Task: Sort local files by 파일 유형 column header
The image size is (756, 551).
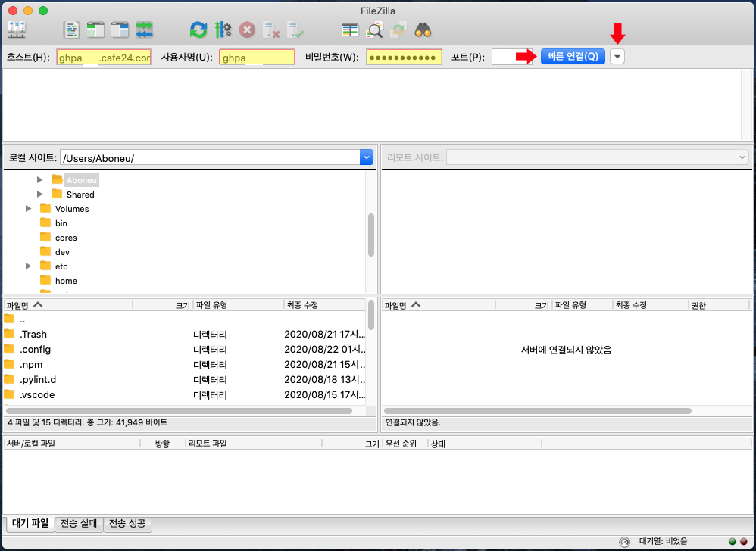Action: (x=238, y=305)
